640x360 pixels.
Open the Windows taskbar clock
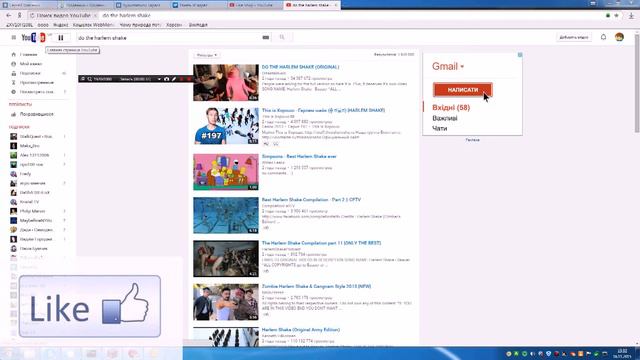pos(622,353)
